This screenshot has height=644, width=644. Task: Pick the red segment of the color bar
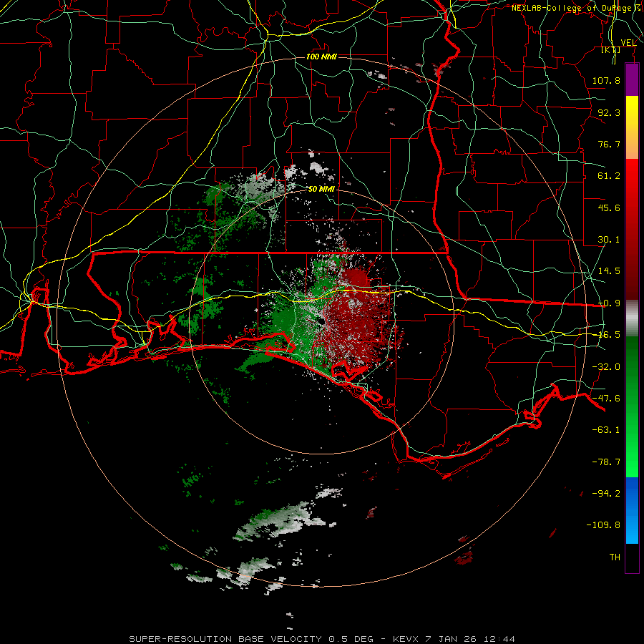632,229
